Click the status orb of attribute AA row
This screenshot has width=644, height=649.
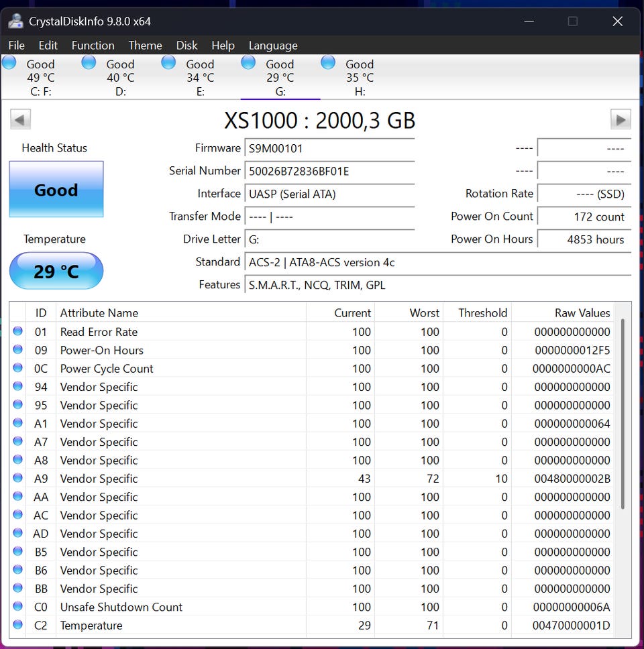coord(18,496)
